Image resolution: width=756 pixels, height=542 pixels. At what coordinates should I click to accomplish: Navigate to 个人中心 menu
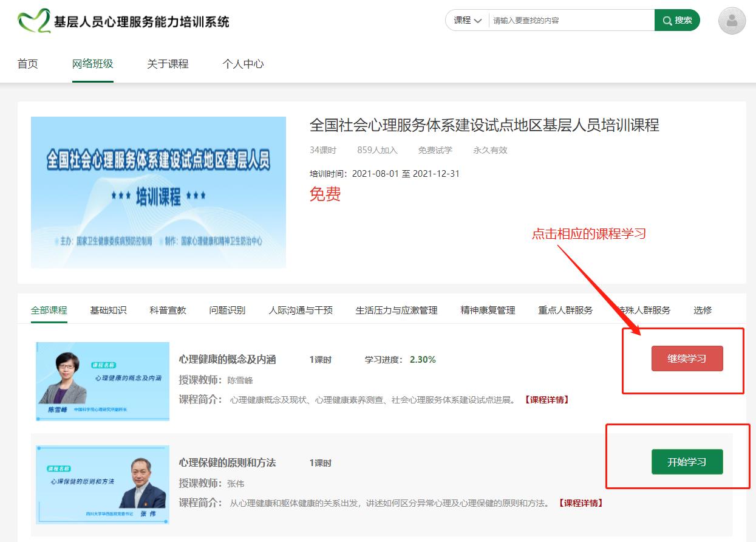point(243,64)
